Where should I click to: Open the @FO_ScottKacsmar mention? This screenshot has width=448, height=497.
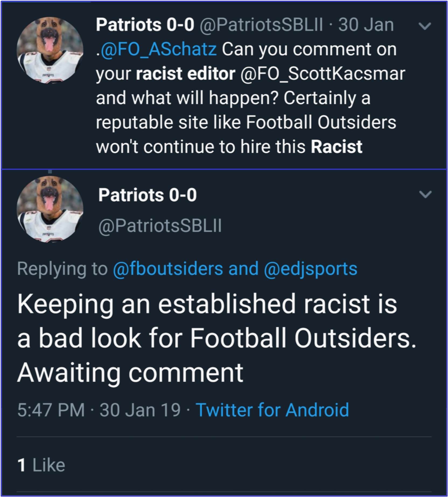click(x=323, y=74)
